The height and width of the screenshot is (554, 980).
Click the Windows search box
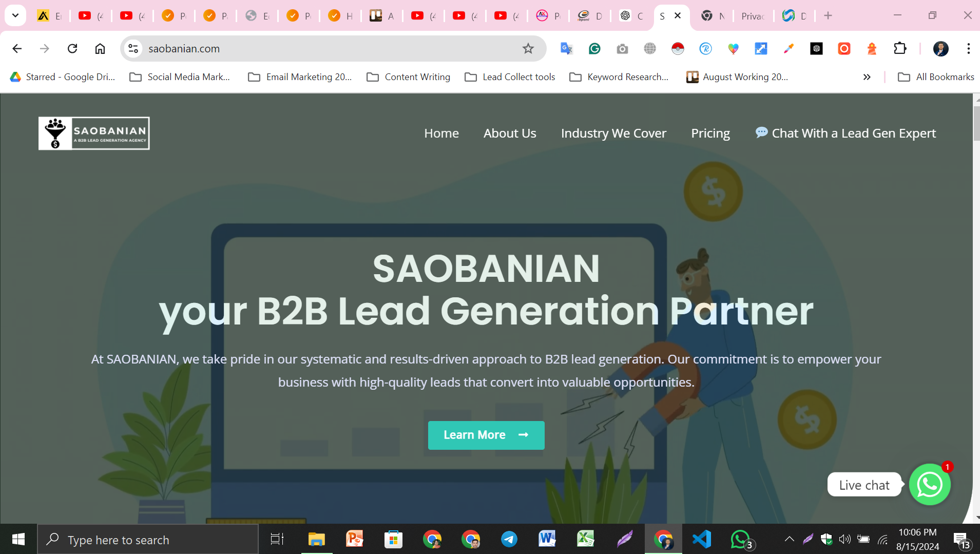pyautogui.click(x=148, y=539)
